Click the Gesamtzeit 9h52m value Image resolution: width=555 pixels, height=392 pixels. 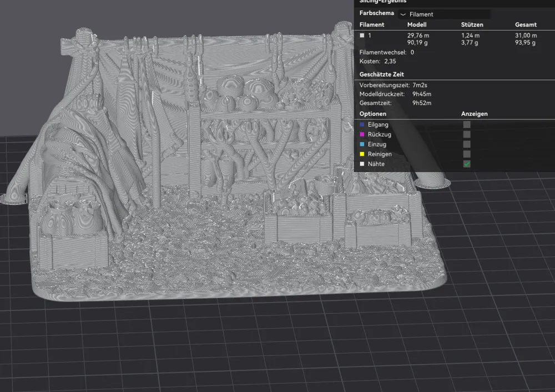[422, 103]
